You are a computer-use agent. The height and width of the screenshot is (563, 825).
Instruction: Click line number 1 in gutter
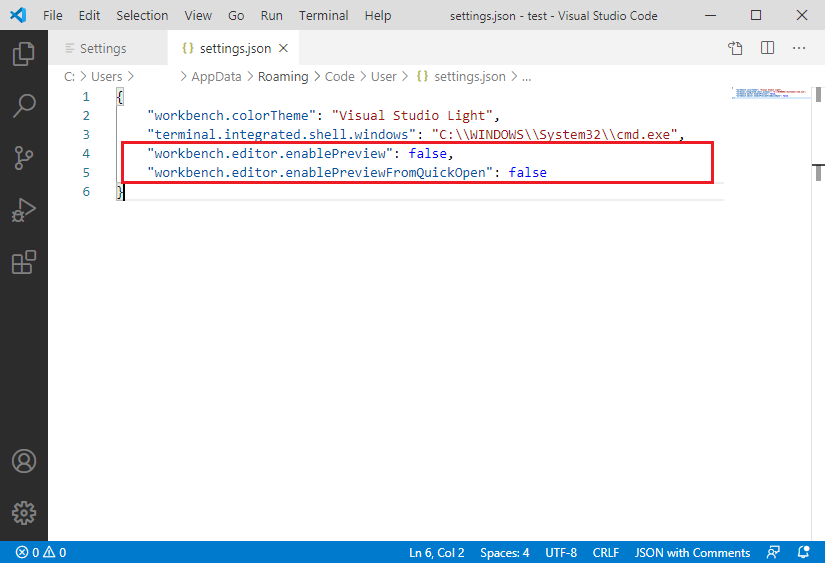(86, 97)
